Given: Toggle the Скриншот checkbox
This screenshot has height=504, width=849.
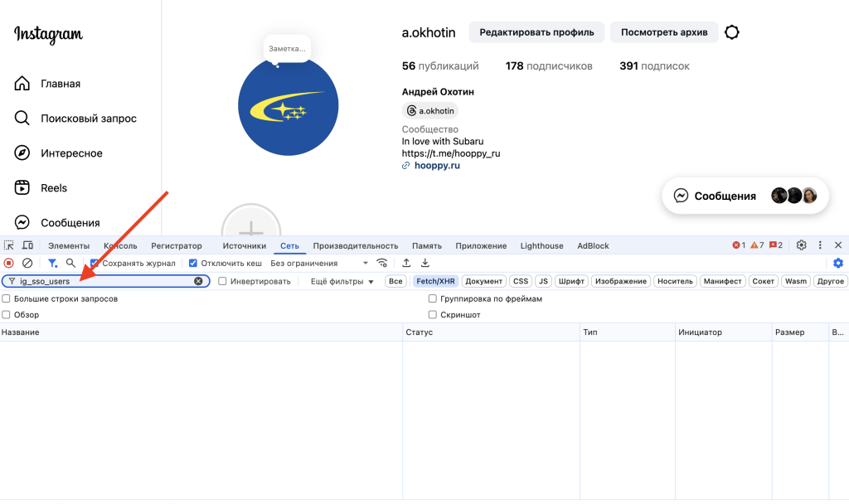Looking at the screenshot, I should pyautogui.click(x=432, y=315).
